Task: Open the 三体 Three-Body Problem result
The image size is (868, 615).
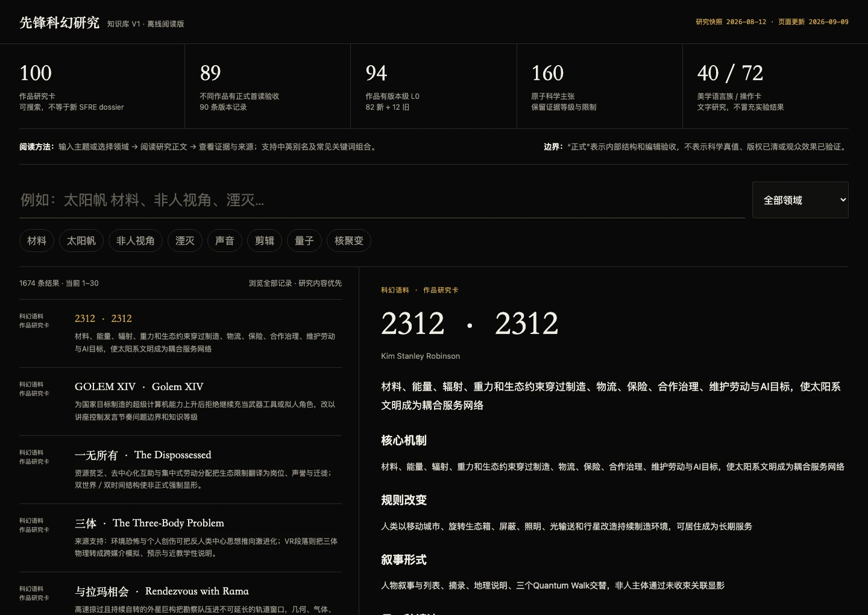Action: pyautogui.click(x=180, y=538)
